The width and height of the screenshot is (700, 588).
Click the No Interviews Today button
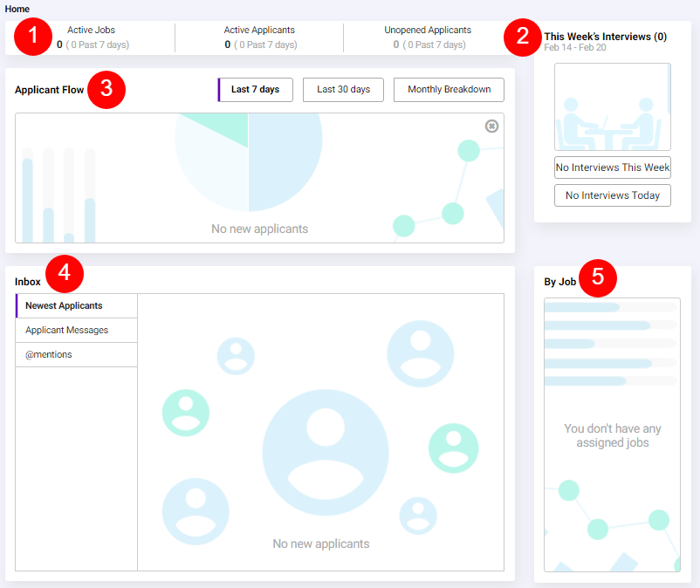pyautogui.click(x=613, y=195)
